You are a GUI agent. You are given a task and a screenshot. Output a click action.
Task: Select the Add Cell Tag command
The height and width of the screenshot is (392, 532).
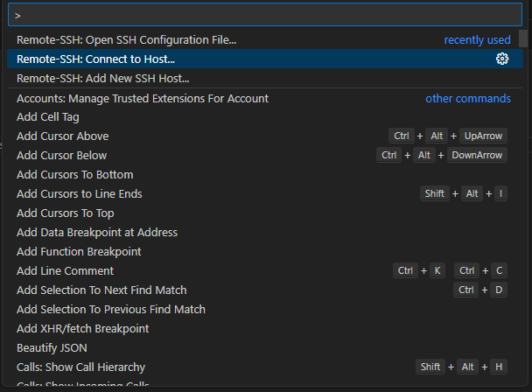pos(265,116)
